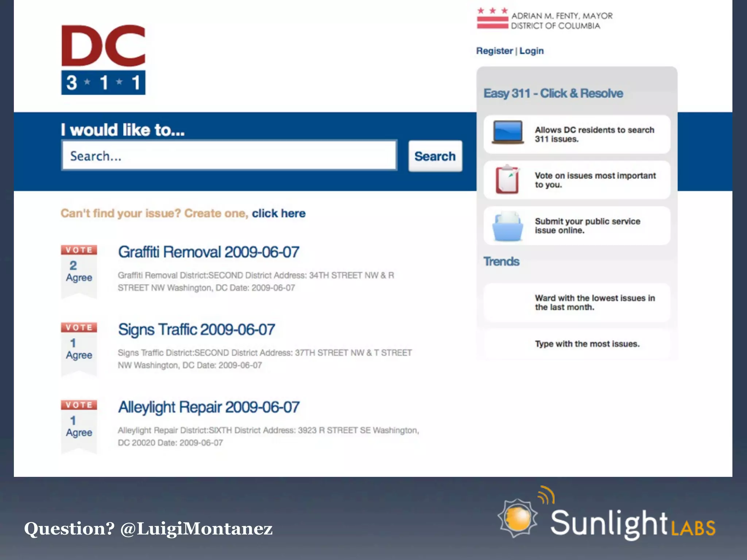The height and width of the screenshot is (560, 747).
Task: Click 'Submit your public service issue online'
Action: (x=587, y=226)
